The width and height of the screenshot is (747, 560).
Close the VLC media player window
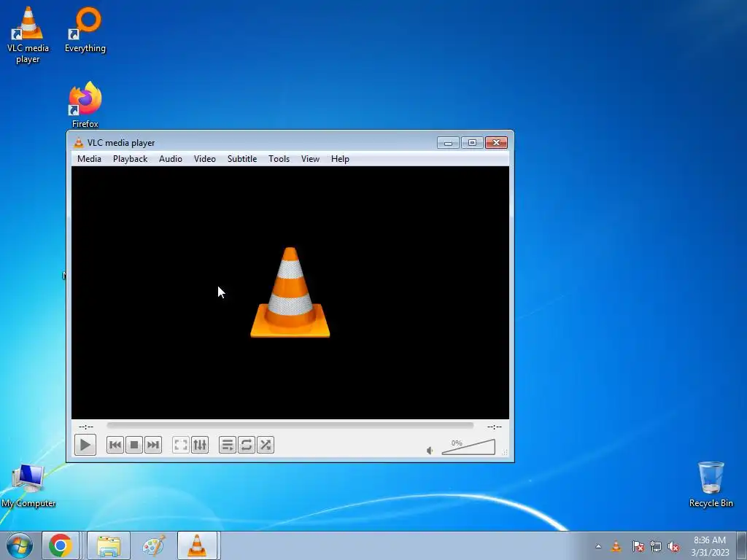pos(496,142)
